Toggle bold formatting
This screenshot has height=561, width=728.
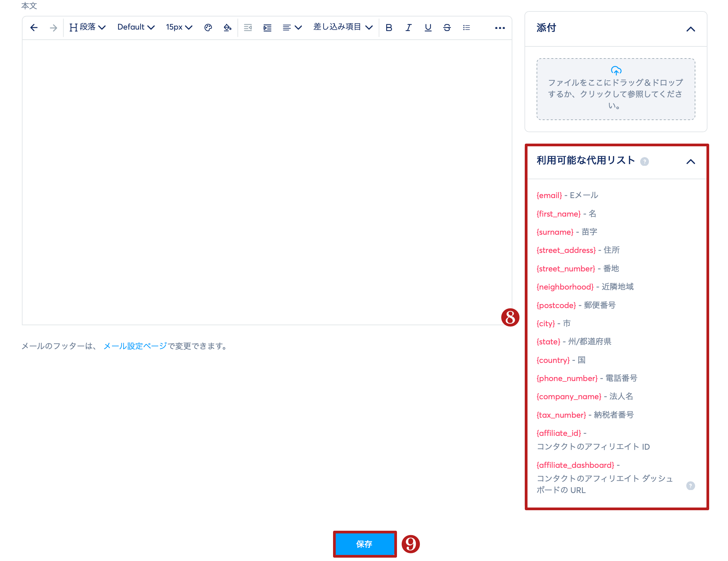click(x=389, y=28)
